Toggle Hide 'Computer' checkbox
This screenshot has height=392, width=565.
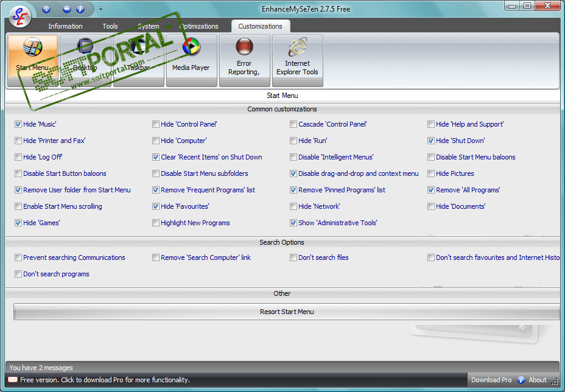click(x=156, y=141)
